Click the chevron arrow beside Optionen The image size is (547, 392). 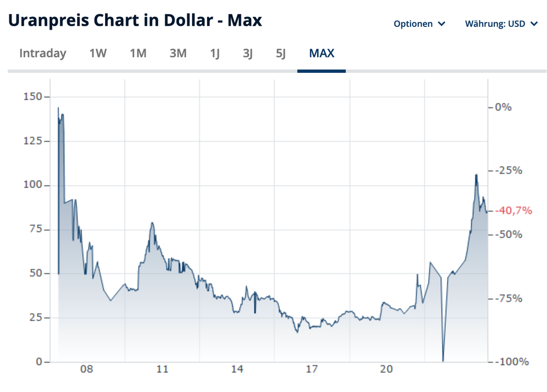pyautogui.click(x=442, y=24)
